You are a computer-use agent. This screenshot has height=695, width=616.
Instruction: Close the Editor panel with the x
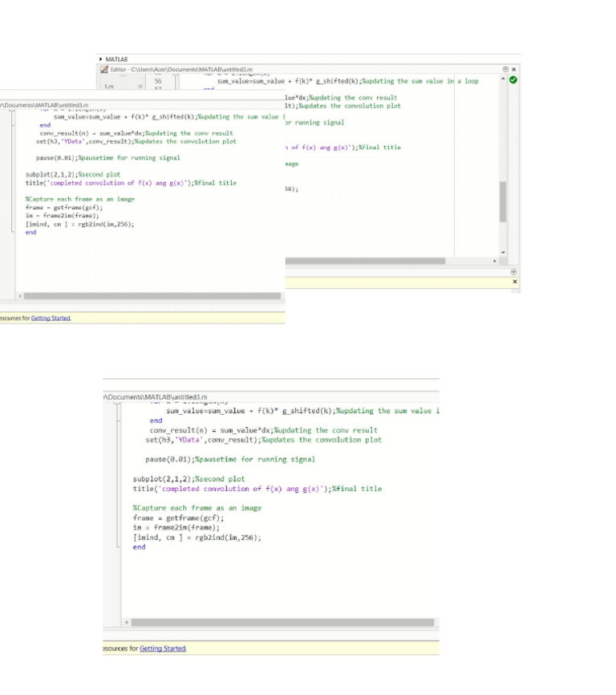tap(513, 69)
